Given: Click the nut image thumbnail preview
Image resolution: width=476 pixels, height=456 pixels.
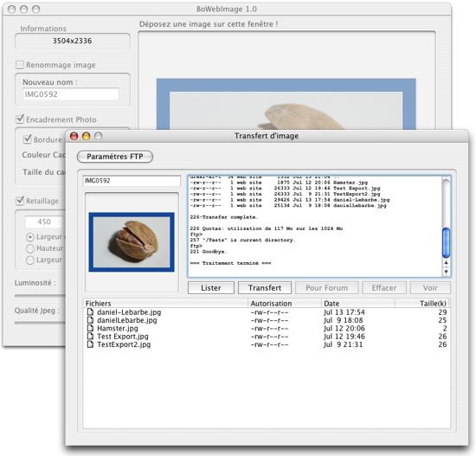Looking at the screenshot, I should (x=132, y=242).
